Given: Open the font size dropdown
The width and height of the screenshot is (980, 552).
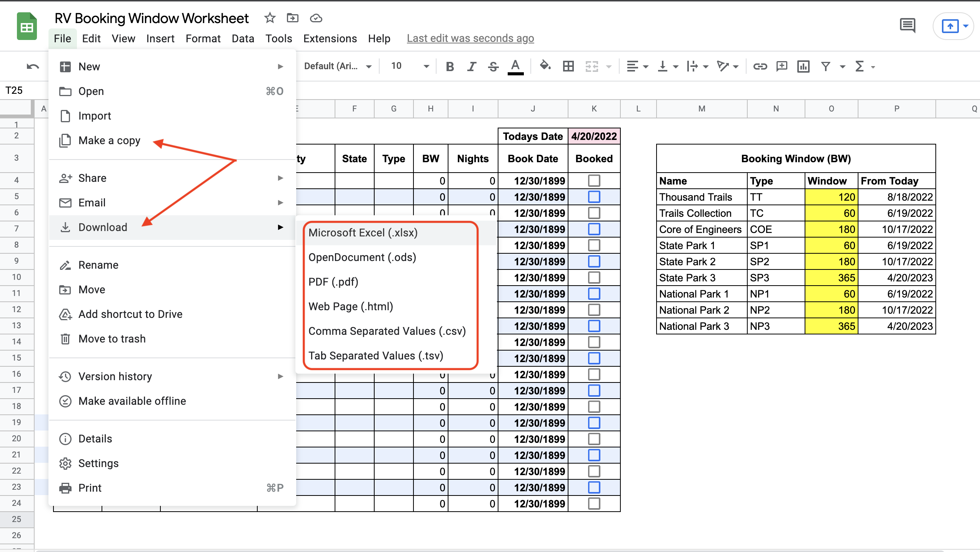Looking at the screenshot, I should click(x=409, y=66).
